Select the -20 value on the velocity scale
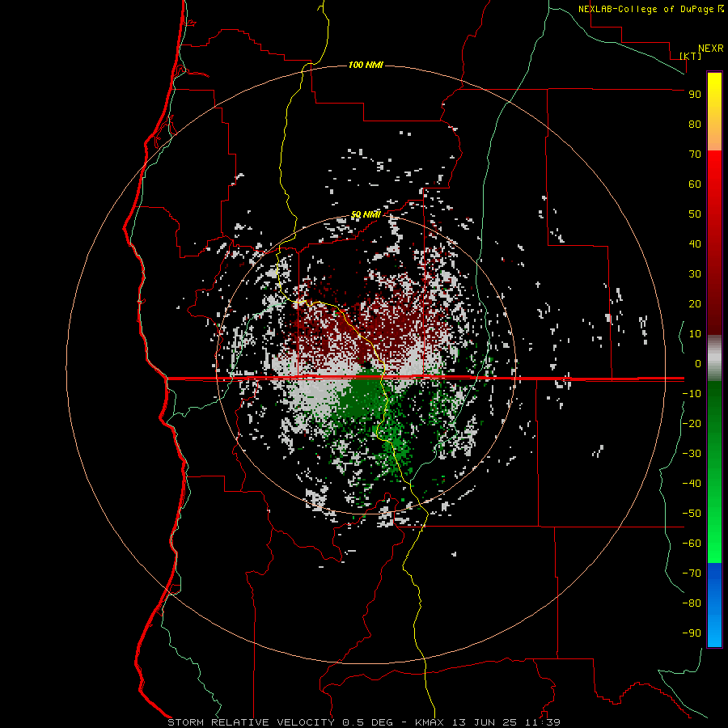 tap(692, 423)
